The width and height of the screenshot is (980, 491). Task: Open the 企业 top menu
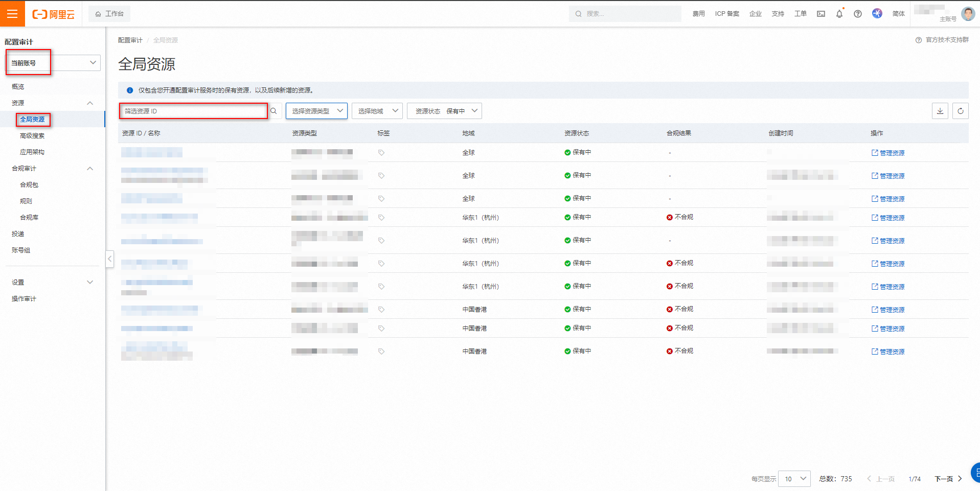pyautogui.click(x=756, y=14)
